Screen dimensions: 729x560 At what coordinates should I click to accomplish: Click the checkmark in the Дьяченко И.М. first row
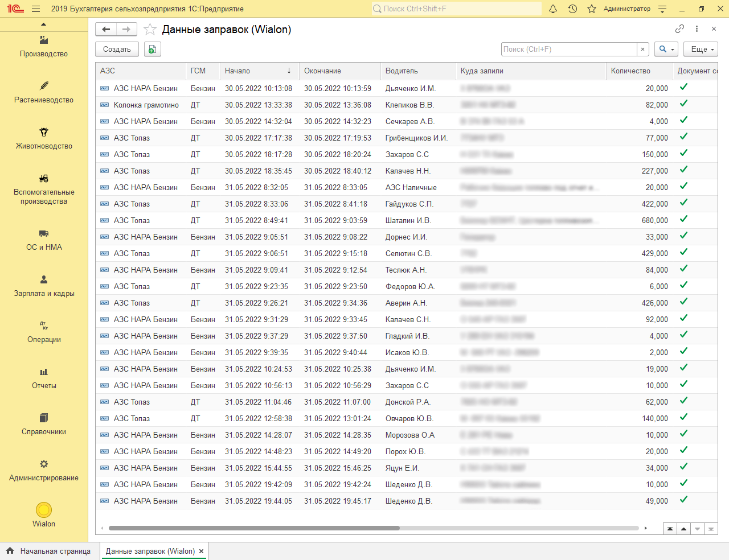click(683, 87)
